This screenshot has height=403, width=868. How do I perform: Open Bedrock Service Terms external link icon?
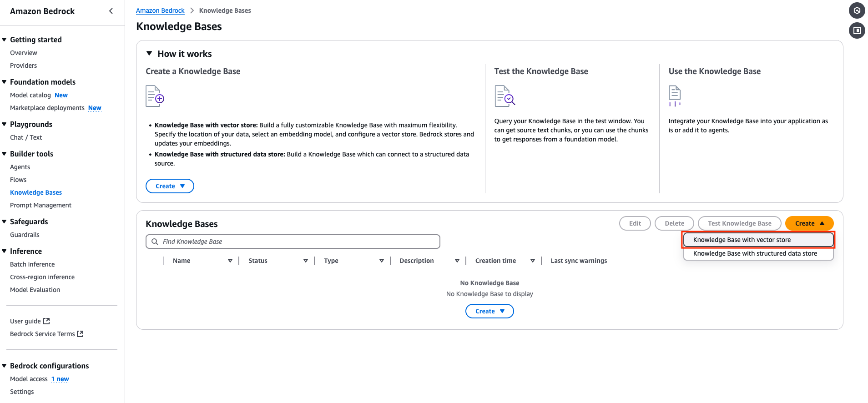81,334
